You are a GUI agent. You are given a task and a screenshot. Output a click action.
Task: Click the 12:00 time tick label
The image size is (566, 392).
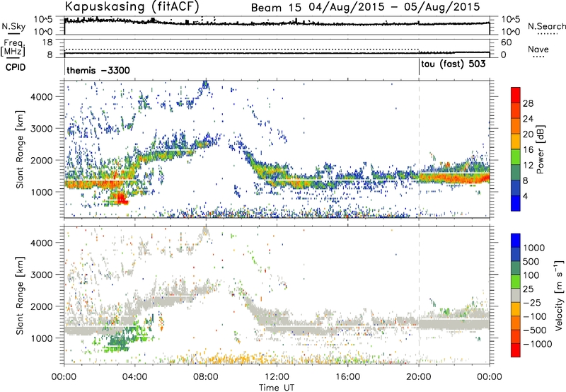click(x=277, y=377)
